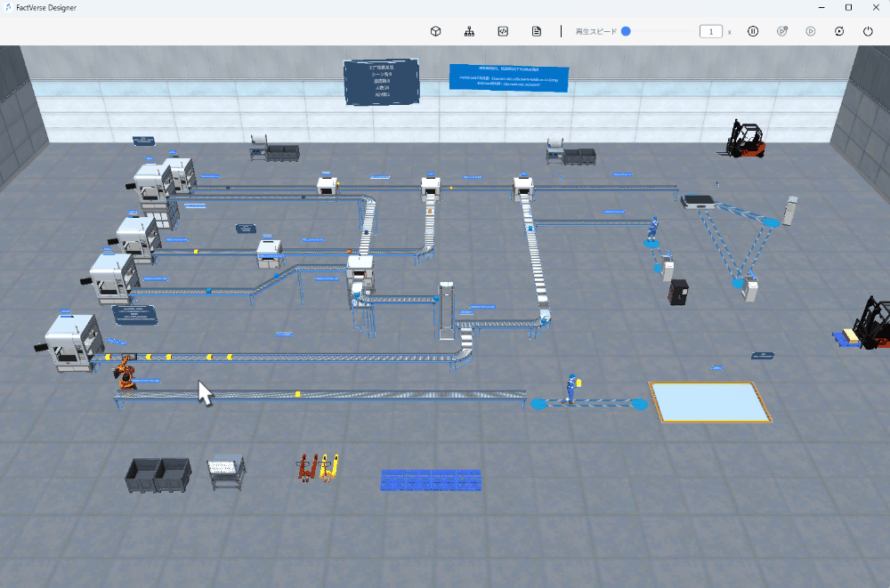This screenshot has width=890, height=588.
Task: Click the play with settings icon
Action: tap(781, 31)
